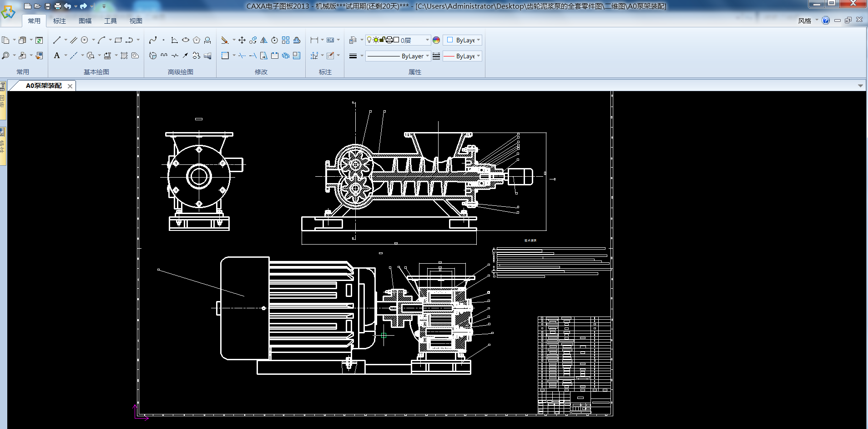Pick the Hatch fill tool
868x429 pixels.
click(x=124, y=56)
